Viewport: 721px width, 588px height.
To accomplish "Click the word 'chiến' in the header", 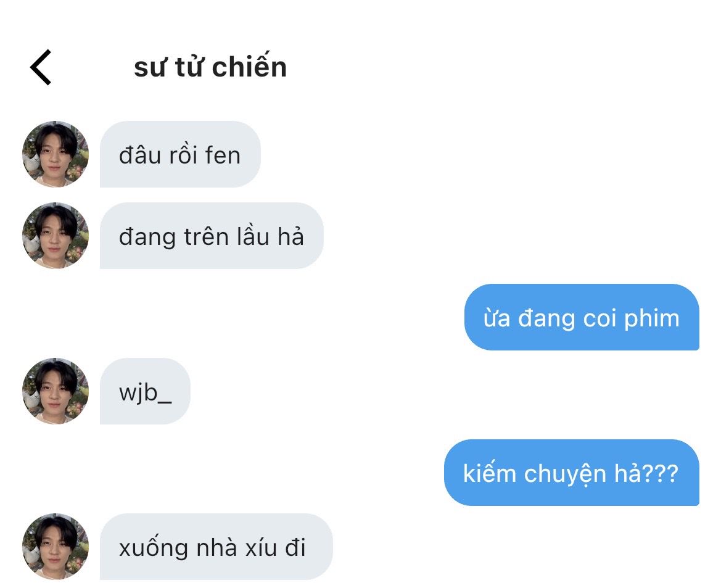I will coord(250,67).
